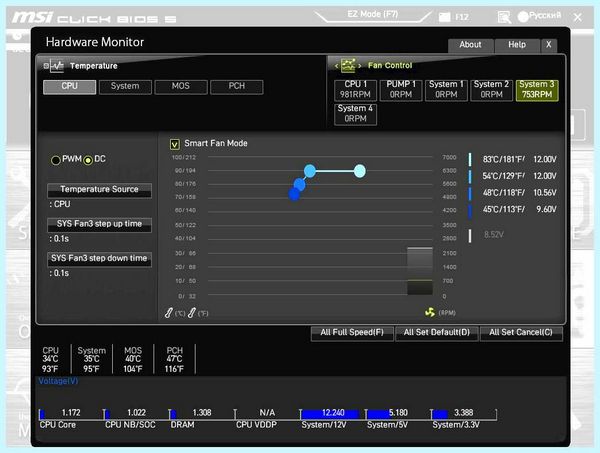Click the 48°C fan curve point
This screenshot has width=600, height=453.
pos(300,184)
